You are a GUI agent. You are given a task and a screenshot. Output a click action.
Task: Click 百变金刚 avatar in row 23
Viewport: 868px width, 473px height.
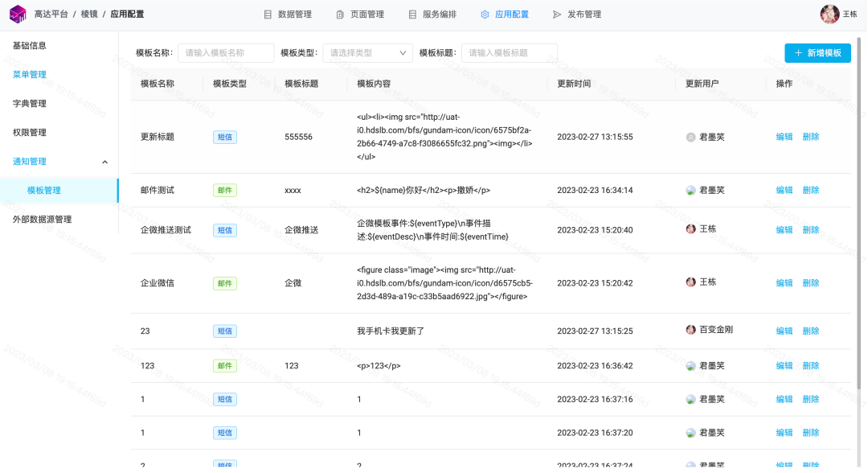[691, 330]
